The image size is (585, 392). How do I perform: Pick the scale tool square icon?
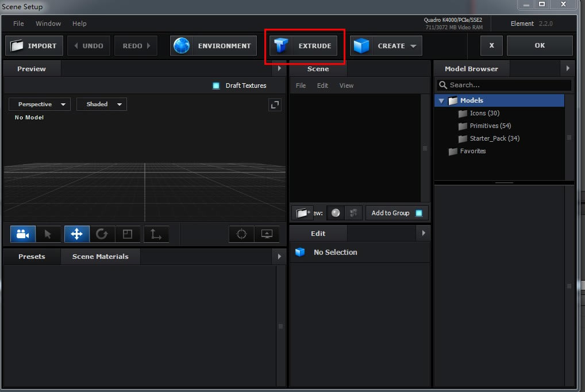point(128,234)
